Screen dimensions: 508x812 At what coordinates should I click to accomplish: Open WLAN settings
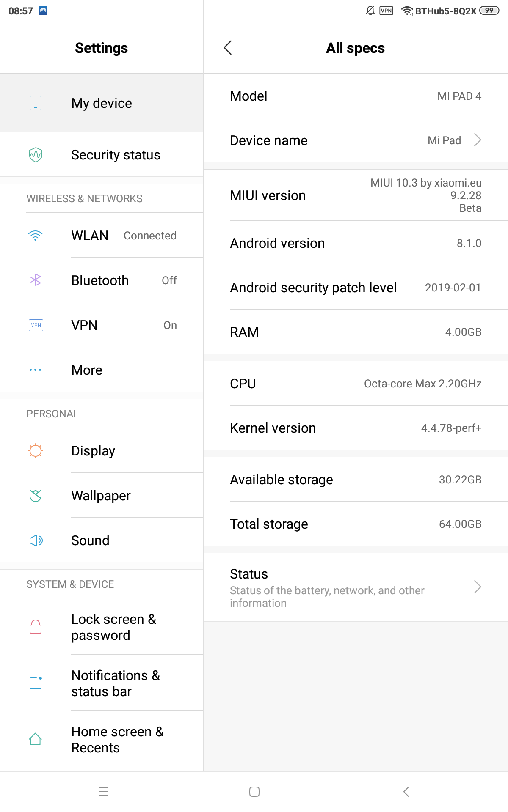pos(102,235)
